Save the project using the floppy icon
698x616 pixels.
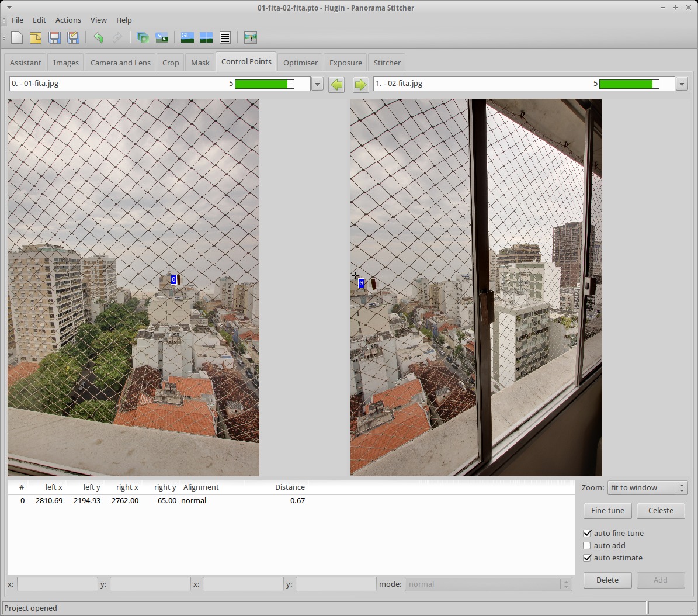click(54, 38)
